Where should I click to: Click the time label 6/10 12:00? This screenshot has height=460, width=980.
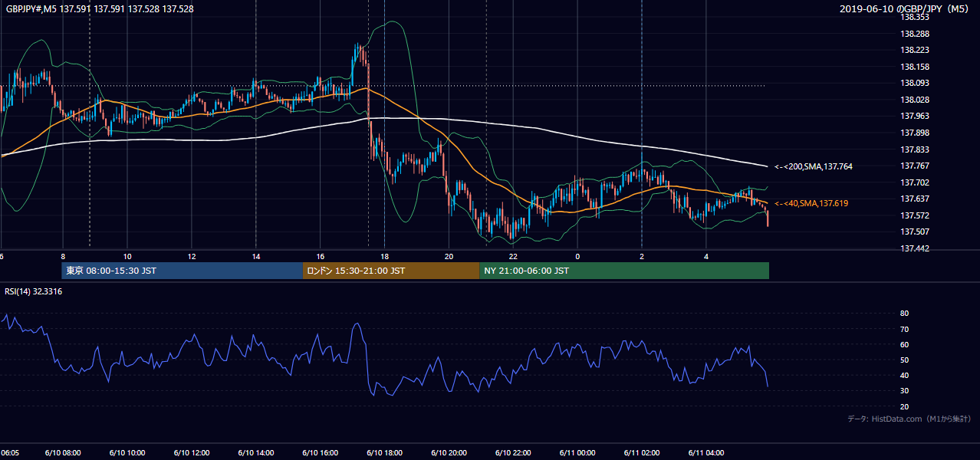192,453
